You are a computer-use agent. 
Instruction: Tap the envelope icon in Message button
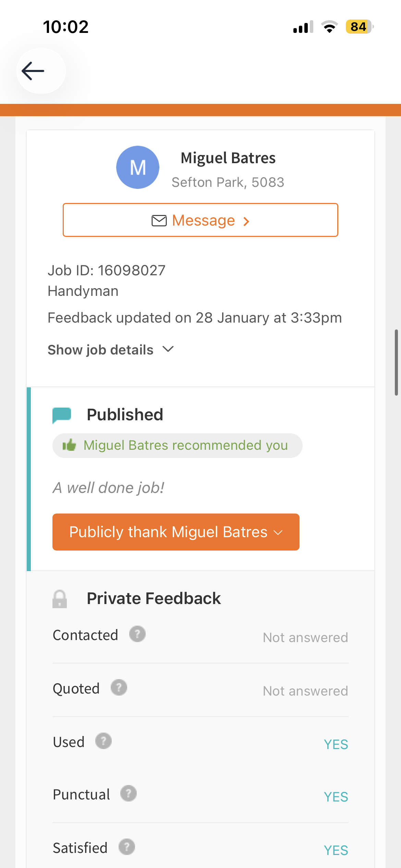(x=159, y=220)
